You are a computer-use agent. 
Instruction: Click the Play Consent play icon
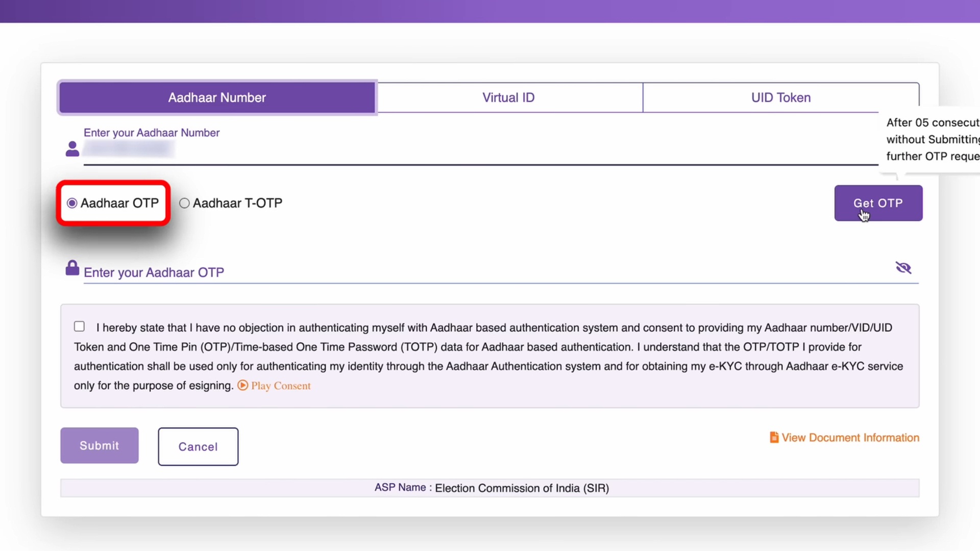coord(243,386)
